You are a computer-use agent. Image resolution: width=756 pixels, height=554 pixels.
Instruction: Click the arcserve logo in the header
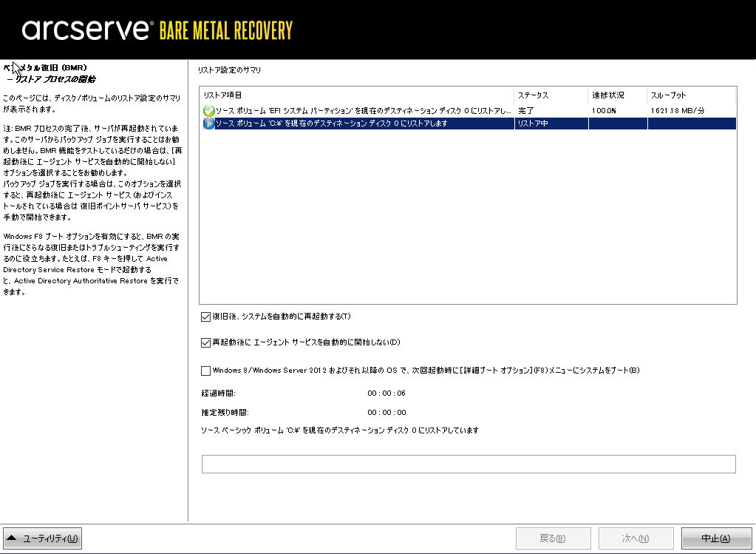(x=88, y=30)
